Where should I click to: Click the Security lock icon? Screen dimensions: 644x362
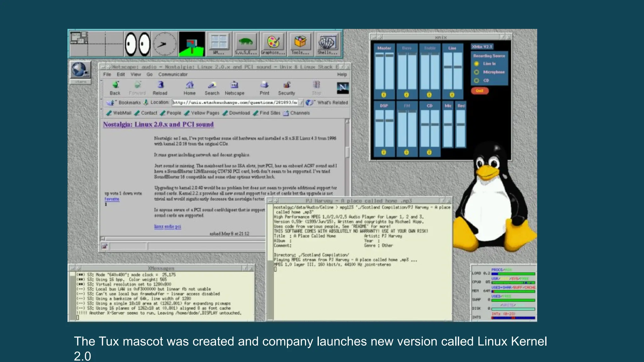(286, 85)
